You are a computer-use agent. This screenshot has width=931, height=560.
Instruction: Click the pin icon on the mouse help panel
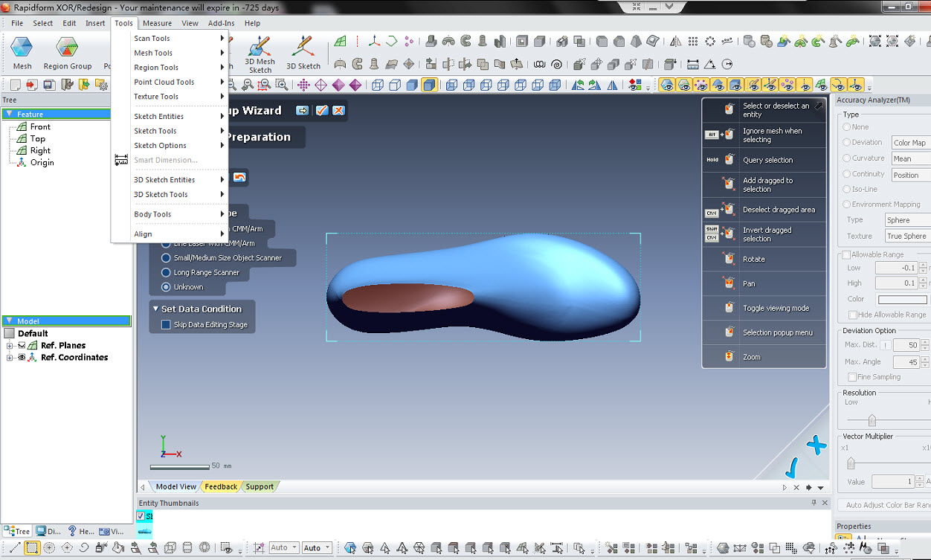point(819,106)
